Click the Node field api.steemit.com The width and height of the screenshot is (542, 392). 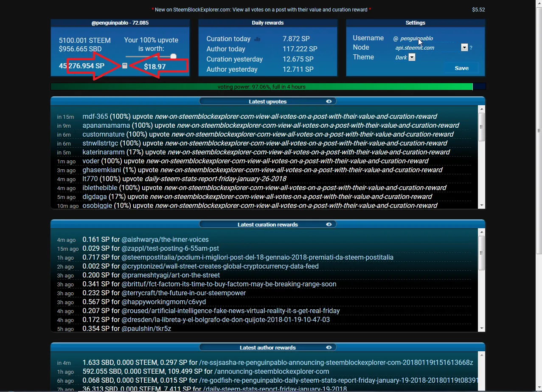[427, 48]
